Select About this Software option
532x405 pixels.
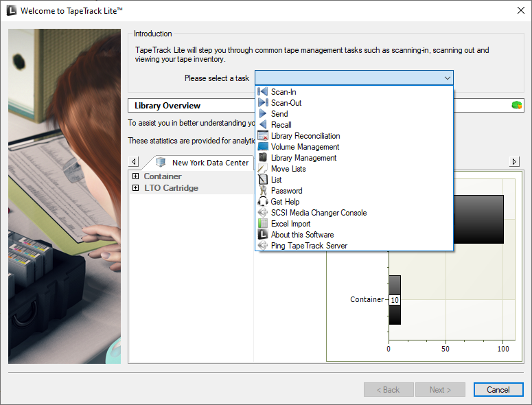[x=354, y=234]
